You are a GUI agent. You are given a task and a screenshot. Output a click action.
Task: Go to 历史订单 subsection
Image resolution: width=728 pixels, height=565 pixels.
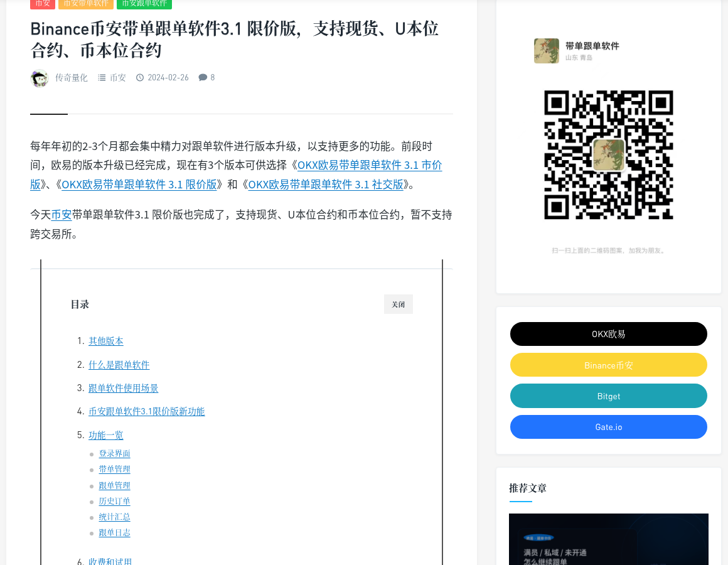[x=115, y=502]
